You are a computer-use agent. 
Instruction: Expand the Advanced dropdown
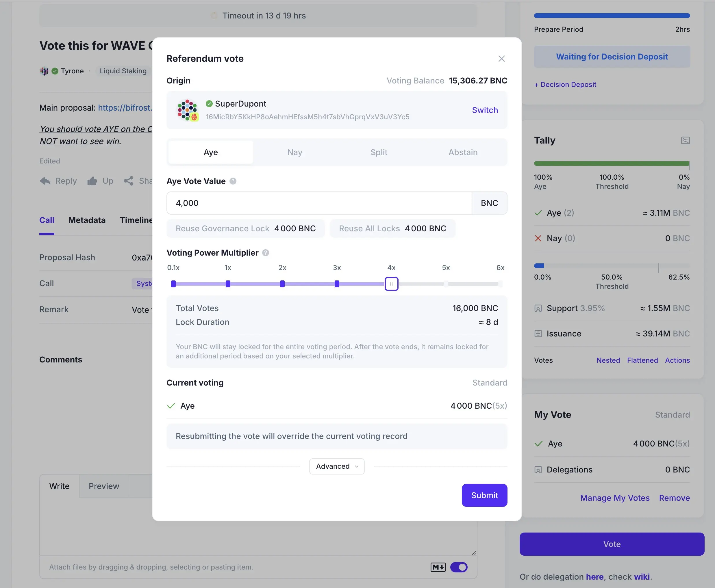coord(337,466)
